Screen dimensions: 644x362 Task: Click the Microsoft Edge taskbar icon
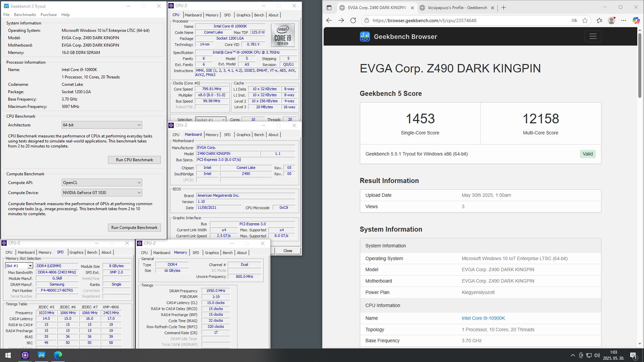(58, 355)
